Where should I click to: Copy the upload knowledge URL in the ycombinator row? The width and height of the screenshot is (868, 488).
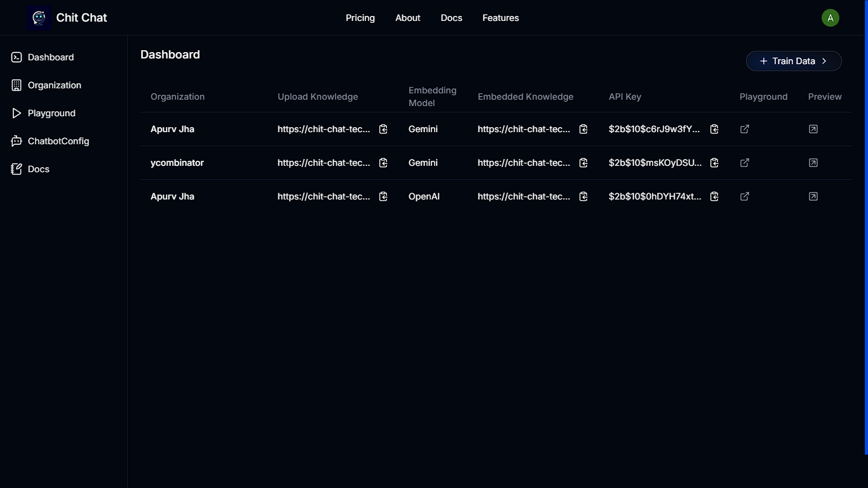383,163
